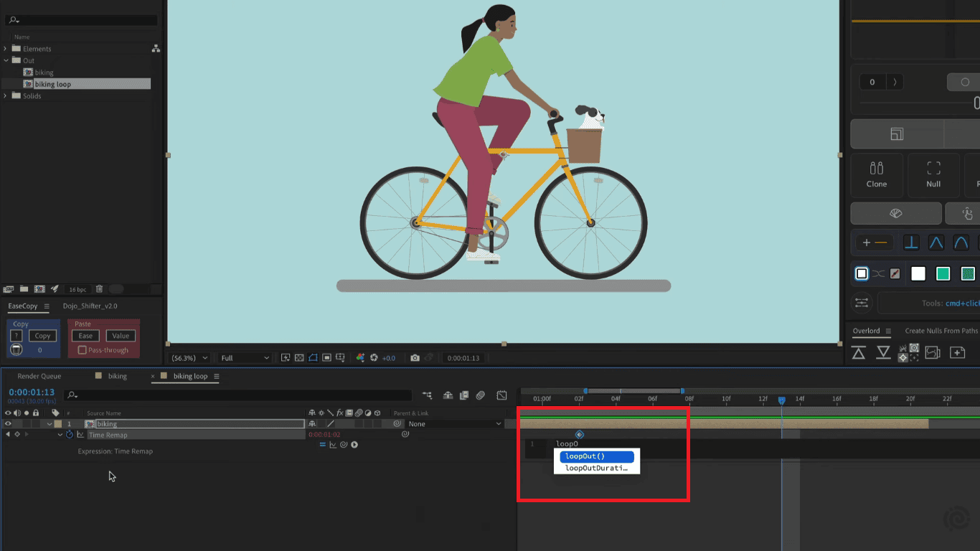Toggle transparency grid in viewer
The width and height of the screenshot is (980, 551).
tap(299, 357)
